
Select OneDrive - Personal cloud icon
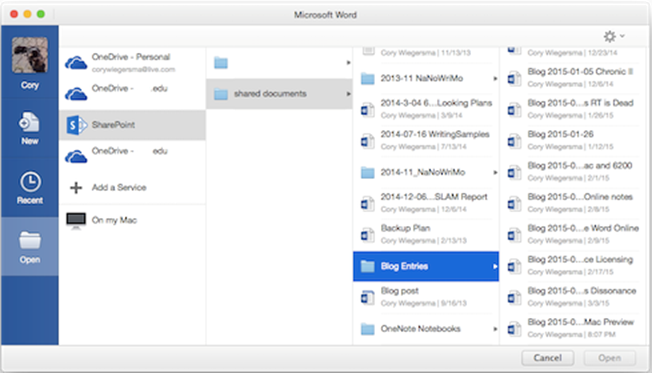76,63
